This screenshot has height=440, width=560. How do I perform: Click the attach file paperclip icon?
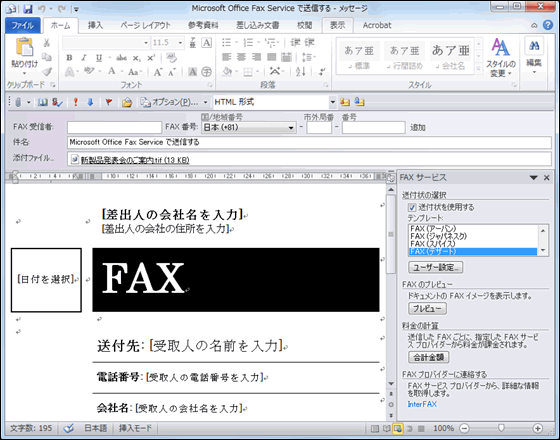(18, 102)
